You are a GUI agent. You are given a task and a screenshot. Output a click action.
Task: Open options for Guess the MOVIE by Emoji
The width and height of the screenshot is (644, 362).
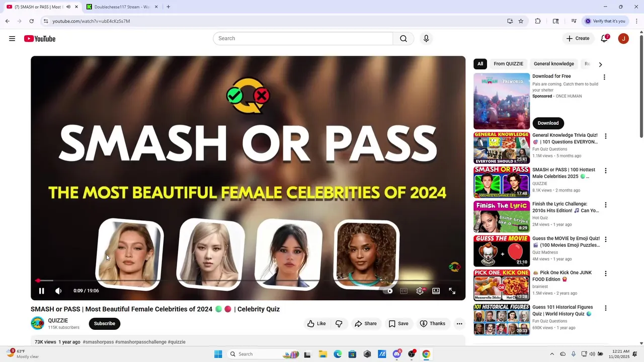(606, 239)
